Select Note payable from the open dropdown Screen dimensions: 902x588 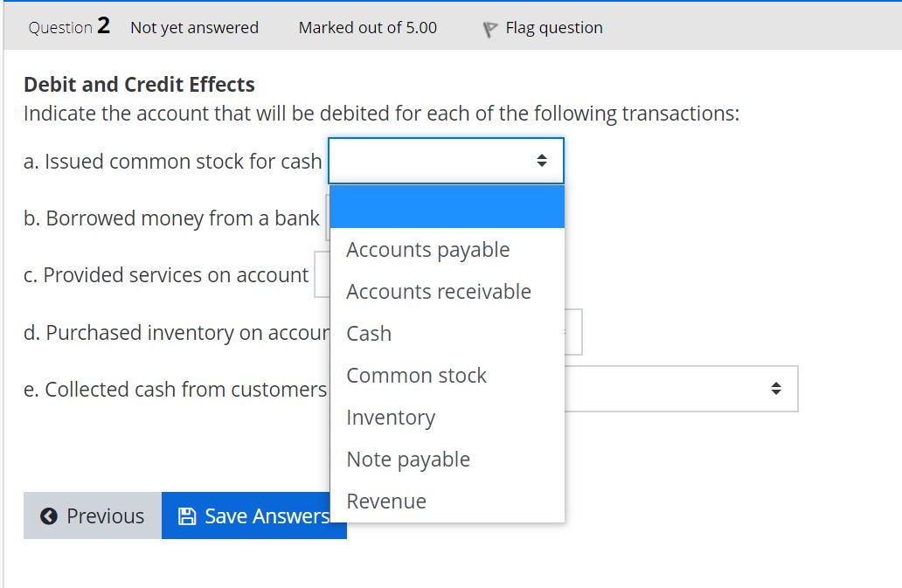408,459
